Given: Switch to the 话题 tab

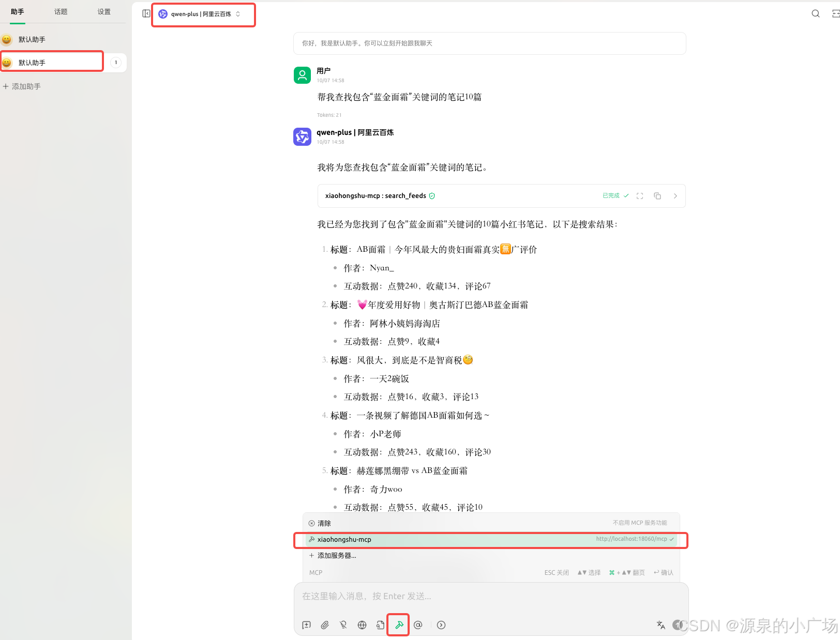Looking at the screenshot, I should point(61,11).
